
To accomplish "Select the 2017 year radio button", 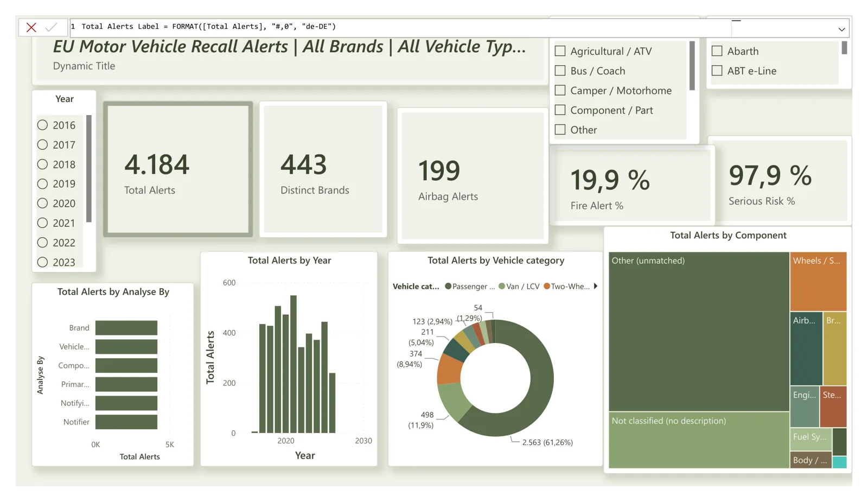I will point(42,144).
